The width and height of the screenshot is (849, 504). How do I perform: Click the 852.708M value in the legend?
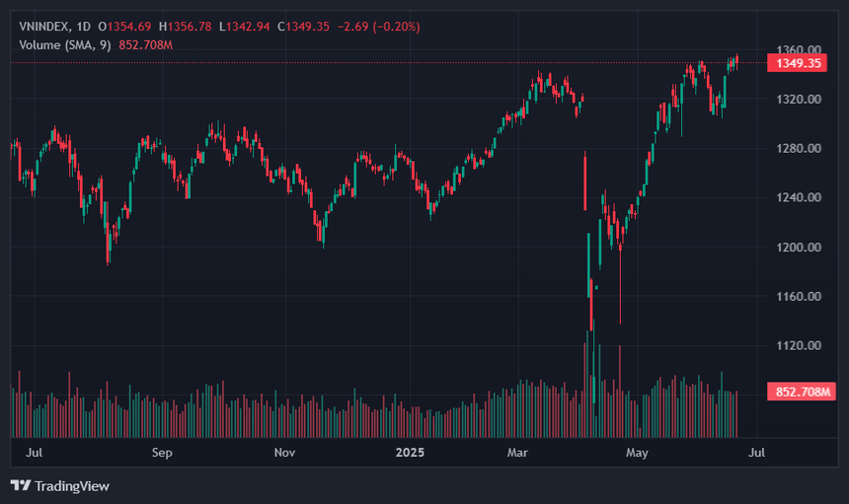[146, 45]
